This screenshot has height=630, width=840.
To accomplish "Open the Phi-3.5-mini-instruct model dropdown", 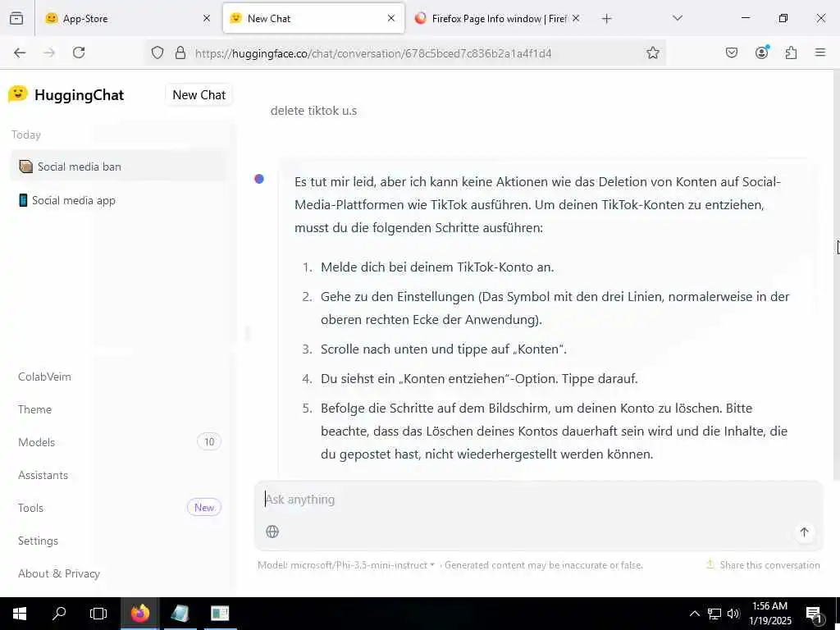I will click(345, 564).
